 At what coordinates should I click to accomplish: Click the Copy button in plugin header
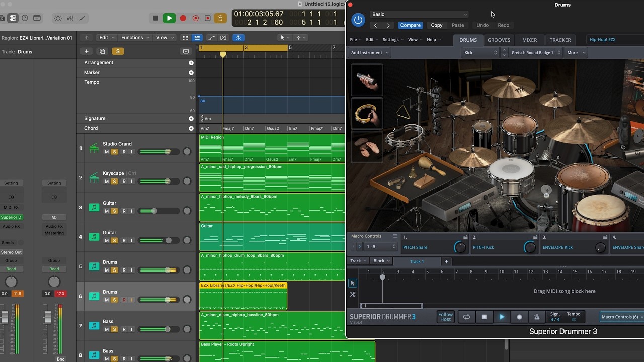click(x=437, y=25)
